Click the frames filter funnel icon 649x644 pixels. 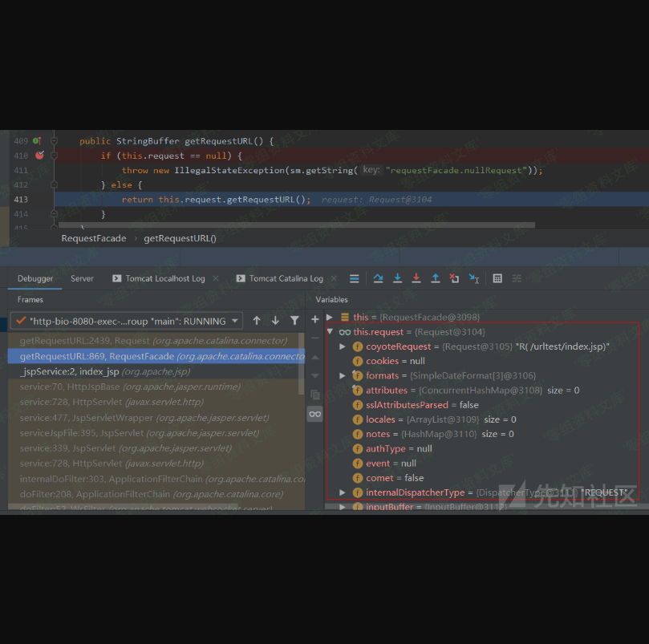[294, 321]
